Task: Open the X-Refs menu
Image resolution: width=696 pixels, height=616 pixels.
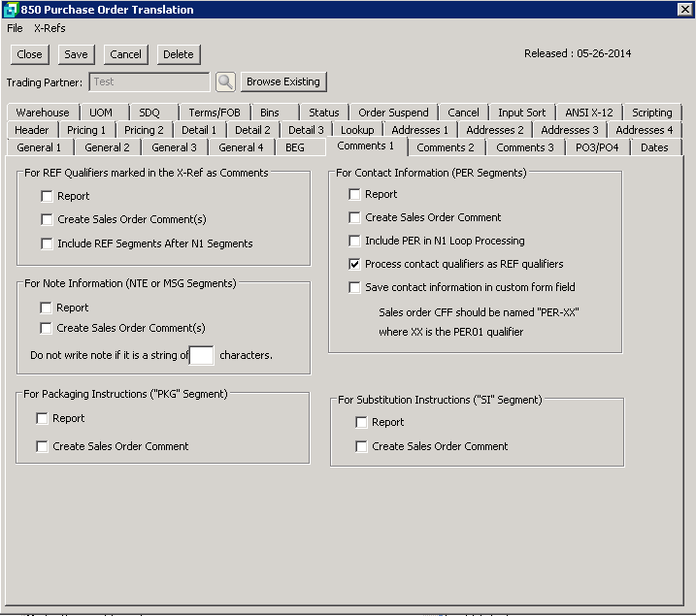Action: pos(50,29)
